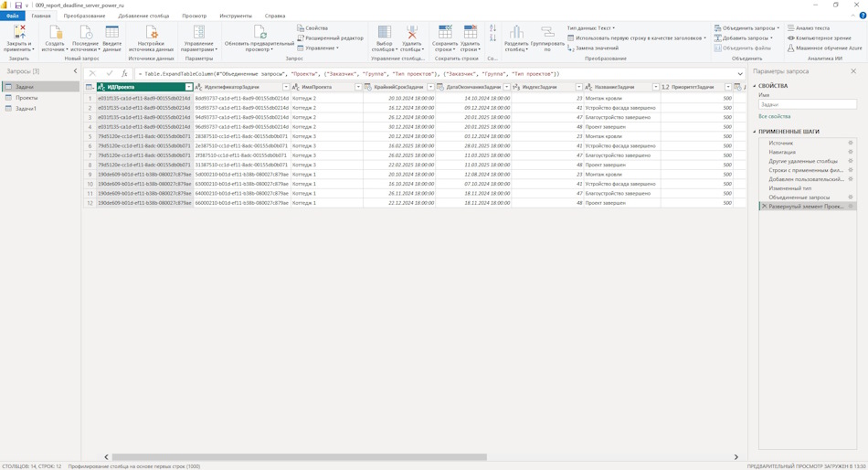Viewport: 868px width, 470px height.
Task: Click the Выбор столбцов icon
Action: pos(384,32)
